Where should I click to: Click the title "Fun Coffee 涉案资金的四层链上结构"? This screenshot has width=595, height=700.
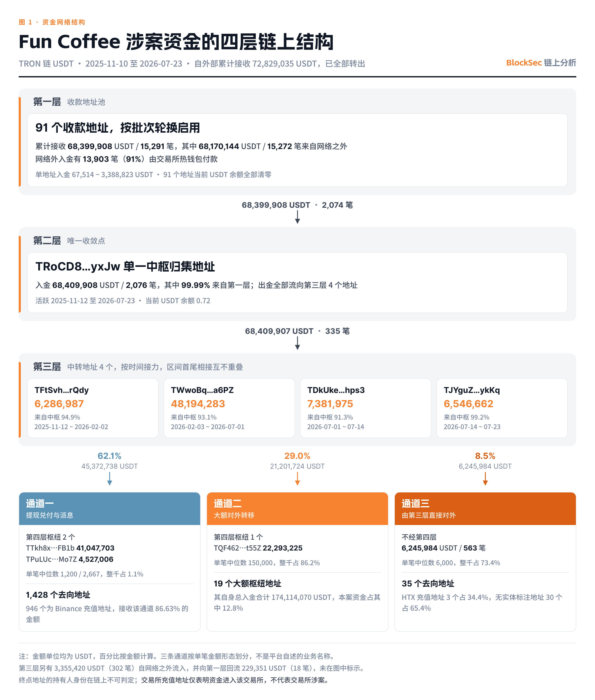pyautogui.click(x=176, y=41)
